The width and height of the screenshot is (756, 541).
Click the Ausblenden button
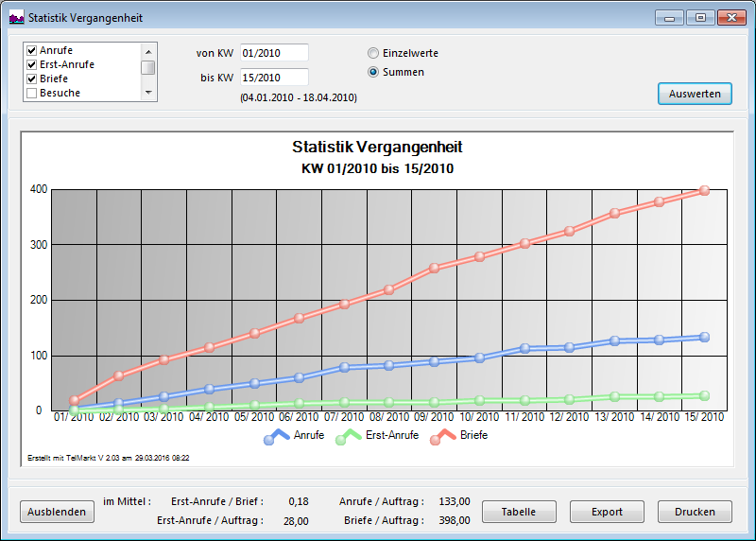[57, 512]
